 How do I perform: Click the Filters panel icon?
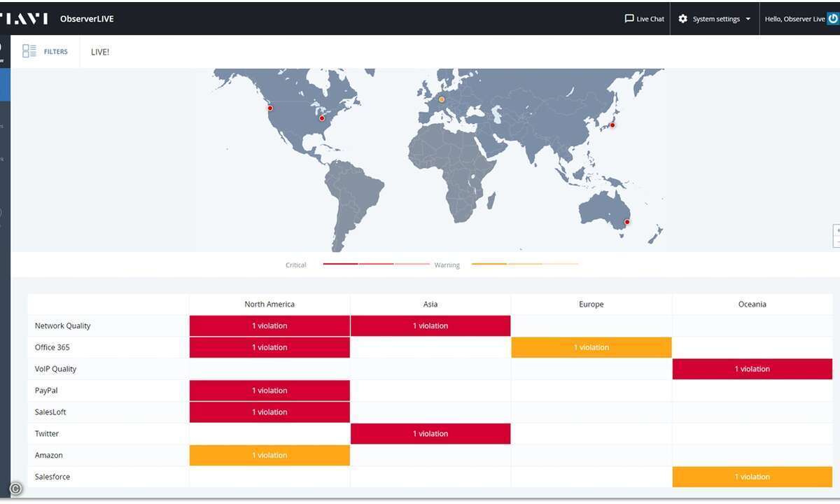(x=29, y=51)
